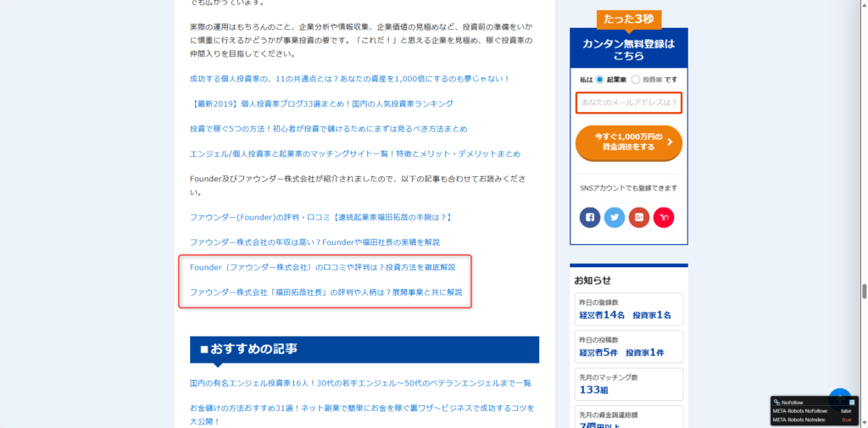The width and height of the screenshot is (868, 428).
Task: Select the 起業家 radio button
Action: [x=599, y=79]
